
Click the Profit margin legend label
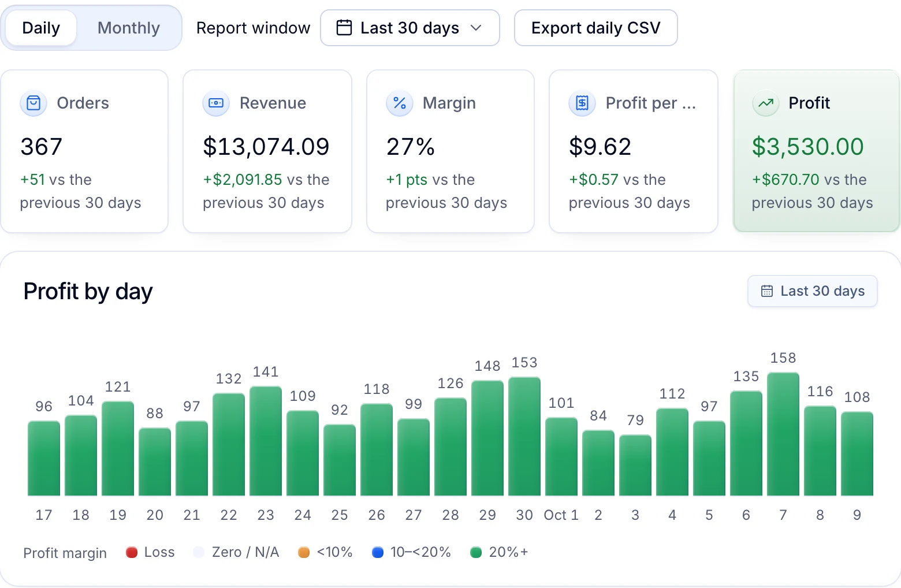coord(65,553)
